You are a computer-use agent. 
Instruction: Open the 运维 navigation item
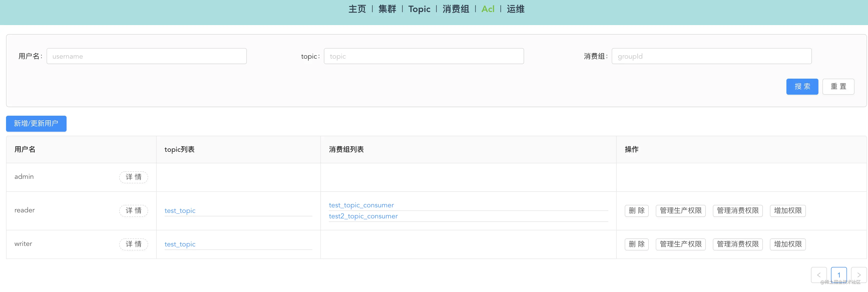(x=516, y=9)
